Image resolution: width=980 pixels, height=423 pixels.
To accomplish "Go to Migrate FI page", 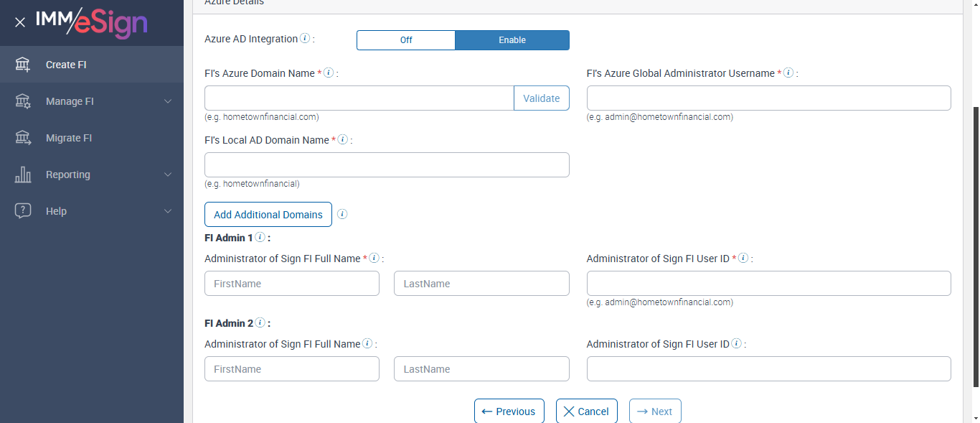I will (69, 138).
